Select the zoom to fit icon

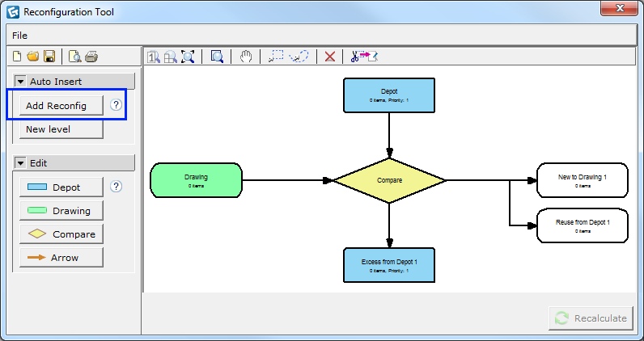click(x=188, y=57)
